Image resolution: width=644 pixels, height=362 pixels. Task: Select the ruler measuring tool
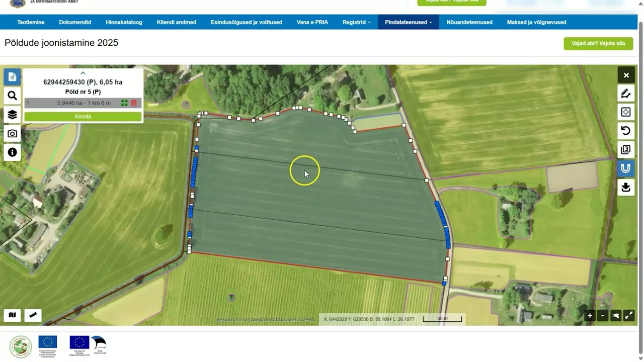pyautogui.click(x=33, y=315)
